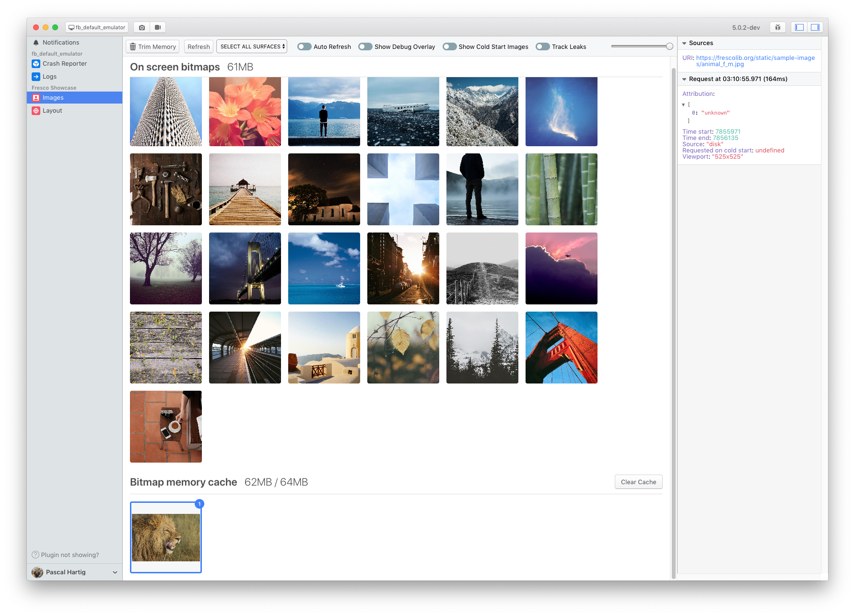Turn on Show Debug Overlay

pyautogui.click(x=365, y=46)
